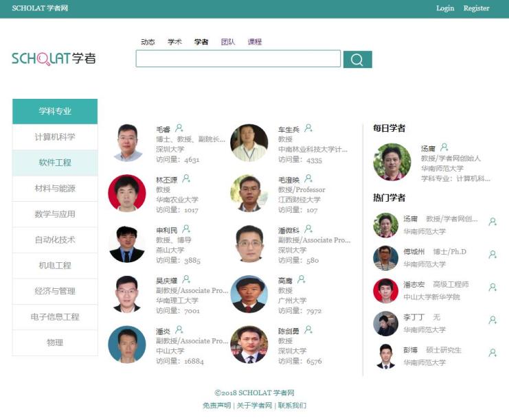Click follow icon beside 高鹰
The height and width of the screenshot is (420, 509).
[302, 279]
